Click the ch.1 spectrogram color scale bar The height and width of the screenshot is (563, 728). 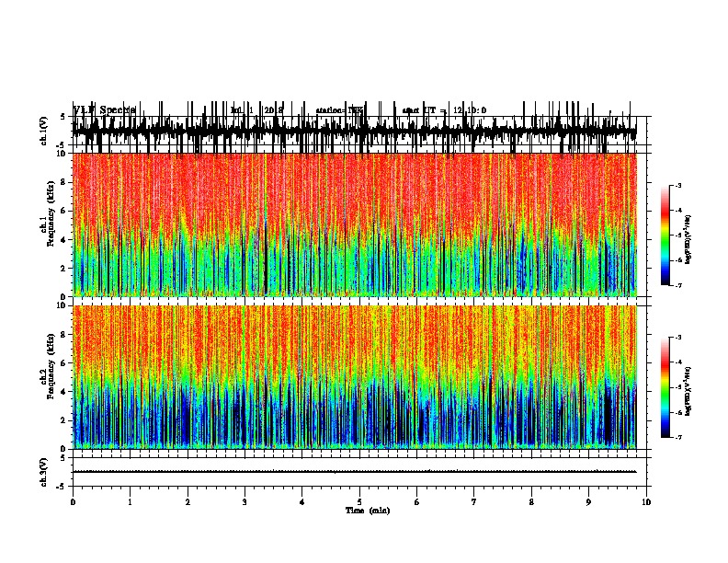pyautogui.click(x=665, y=236)
